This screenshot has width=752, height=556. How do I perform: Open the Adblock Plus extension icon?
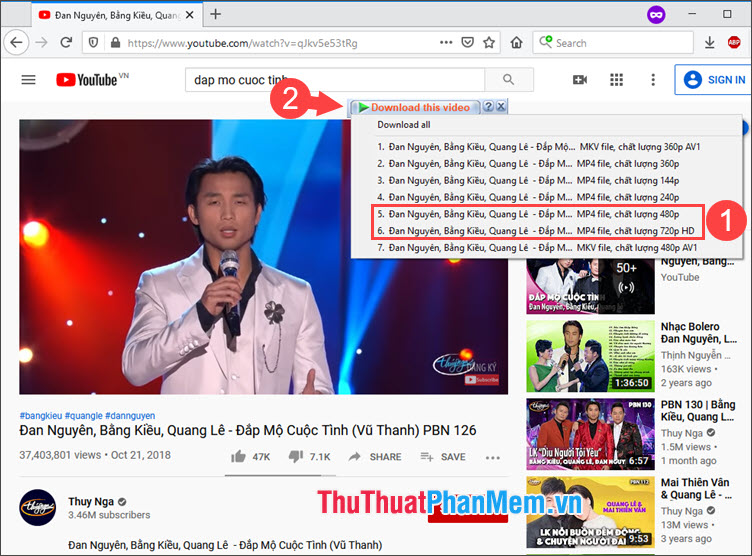click(x=734, y=42)
